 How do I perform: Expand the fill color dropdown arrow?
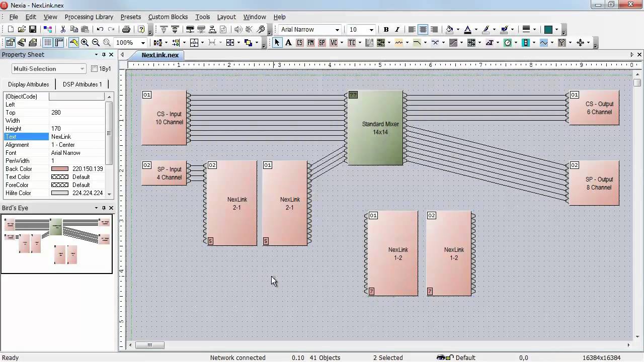point(457,30)
